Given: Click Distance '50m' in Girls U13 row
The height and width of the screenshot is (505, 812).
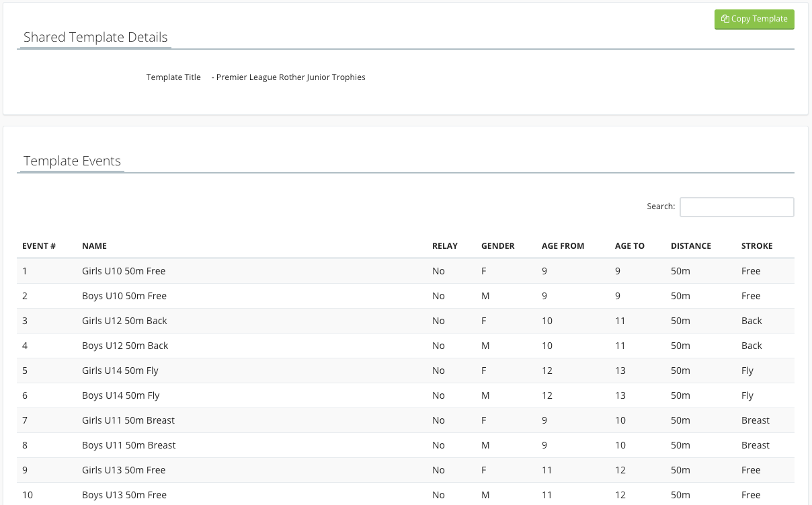Looking at the screenshot, I should coord(680,470).
